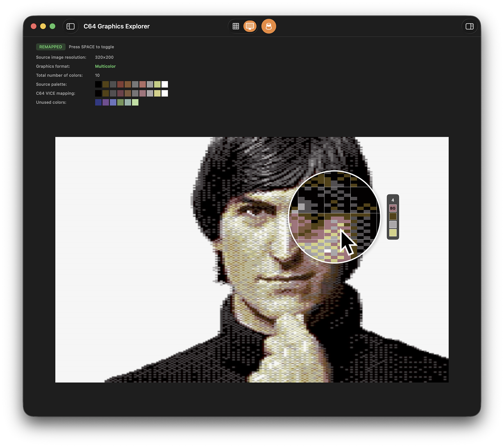The image size is (504, 447).
Task: Toggle the left sidebar panel icon
Action: pyautogui.click(x=70, y=26)
